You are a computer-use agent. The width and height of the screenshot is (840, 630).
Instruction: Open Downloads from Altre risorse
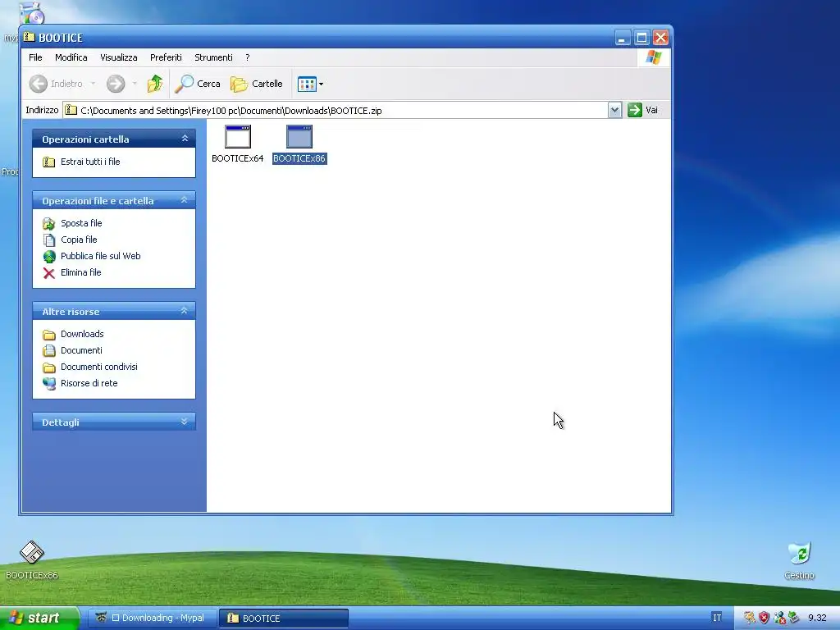[82, 334]
